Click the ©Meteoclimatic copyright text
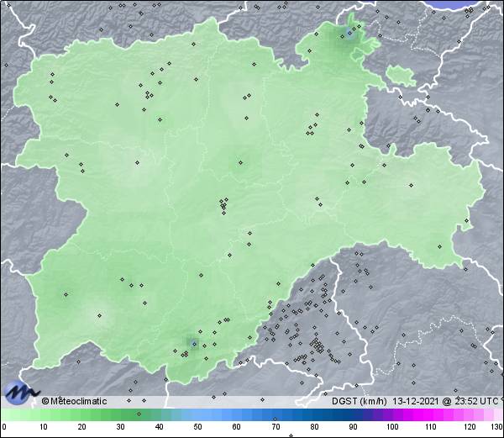The image size is (504, 438). (74, 401)
